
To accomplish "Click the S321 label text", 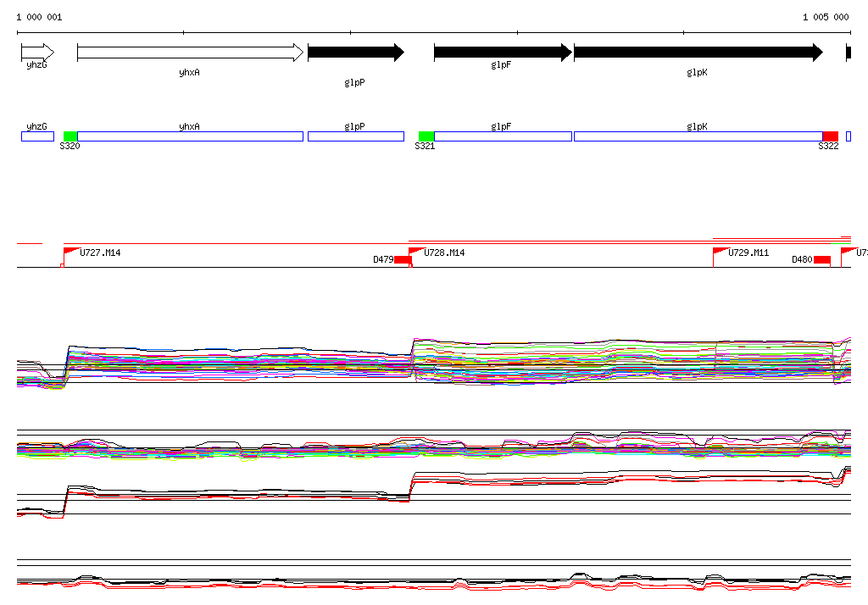I will (425, 146).
